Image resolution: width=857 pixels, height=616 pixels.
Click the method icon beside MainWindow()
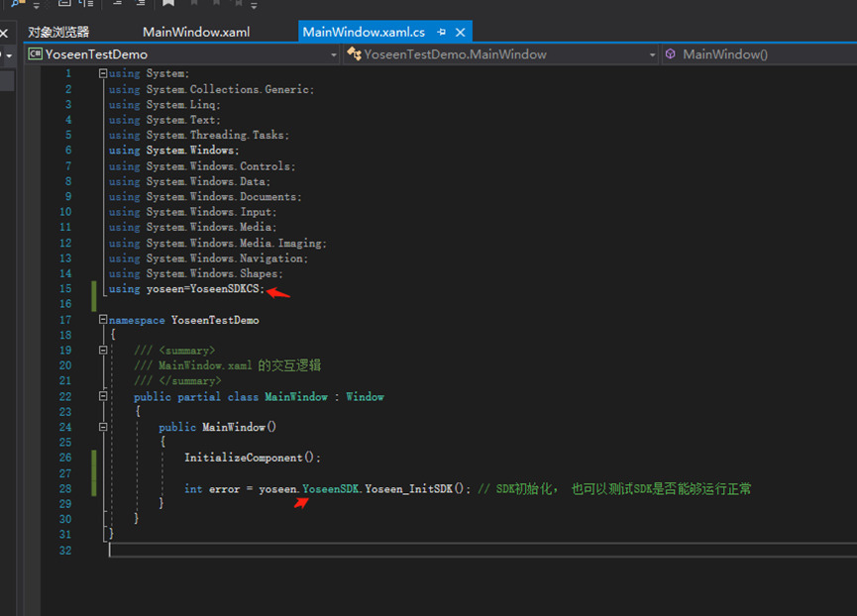(x=669, y=55)
